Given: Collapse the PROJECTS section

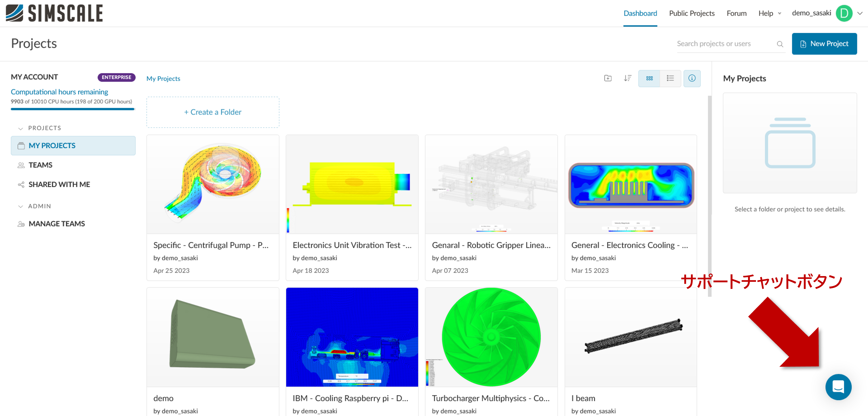Looking at the screenshot, I should tap(21, 128).
